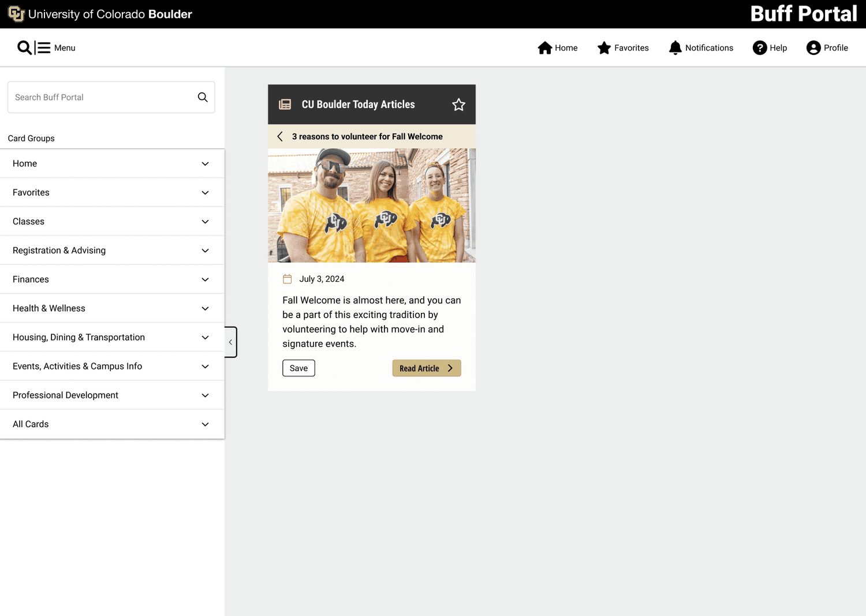Open search via the header magnifier icon

tap(24, 48)
